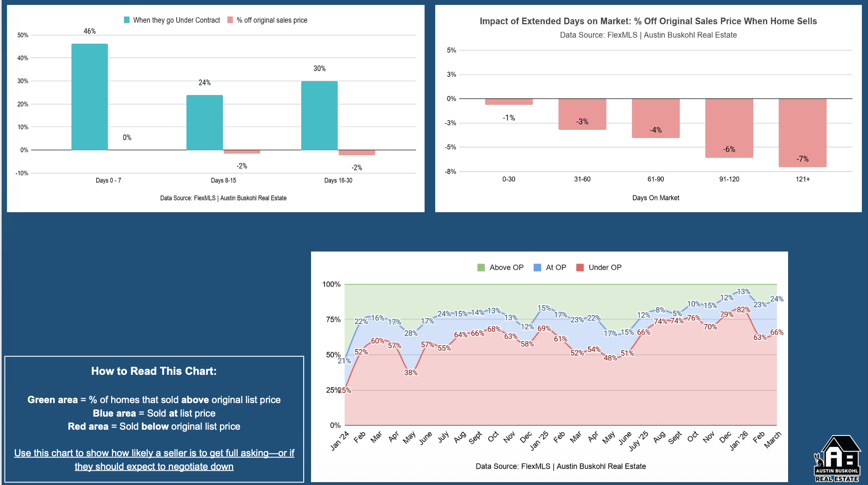Viewport: 868px width, 485px height.
Task: Click the red 'Under OP' legend square
Action: (580, 267)
